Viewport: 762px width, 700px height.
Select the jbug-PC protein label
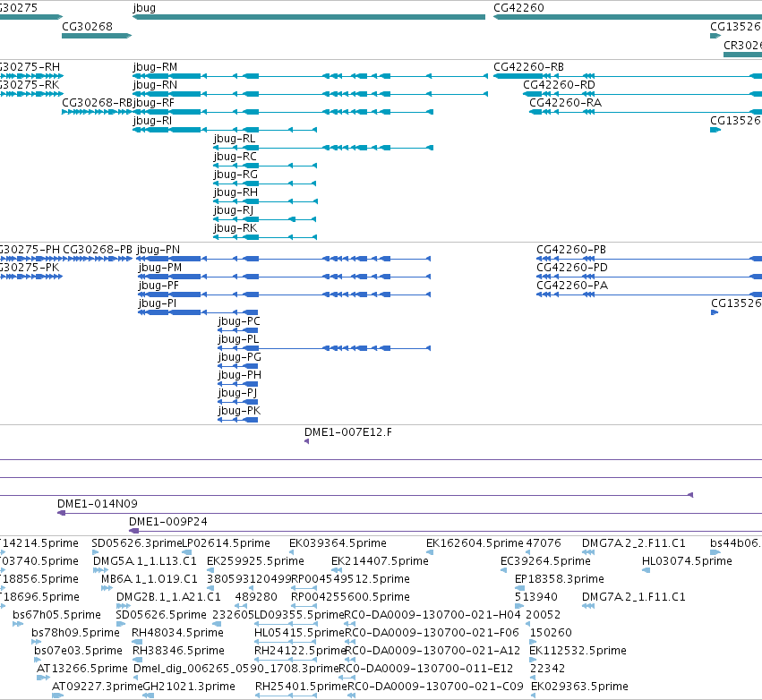tap(239, 321)
